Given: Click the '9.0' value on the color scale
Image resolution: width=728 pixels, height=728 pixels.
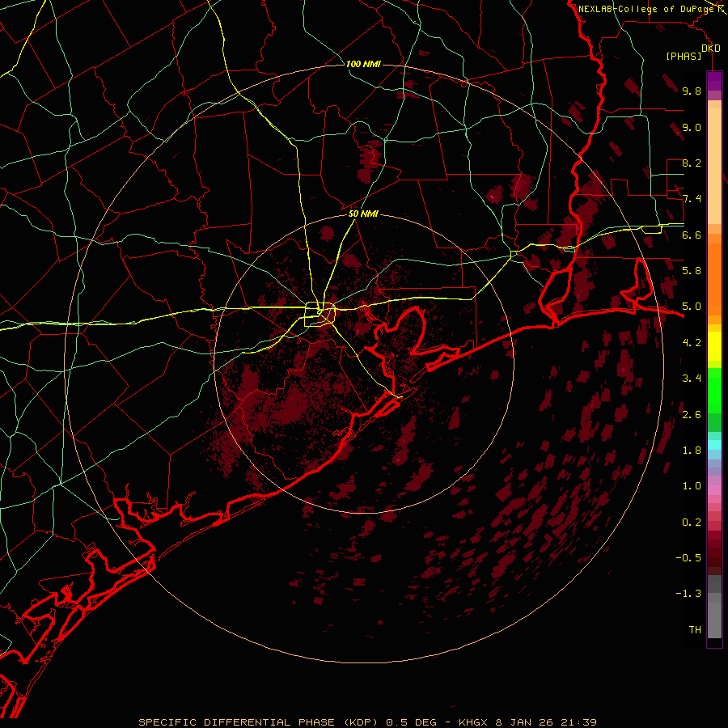Looking at the screenshot, I should 692,127.
